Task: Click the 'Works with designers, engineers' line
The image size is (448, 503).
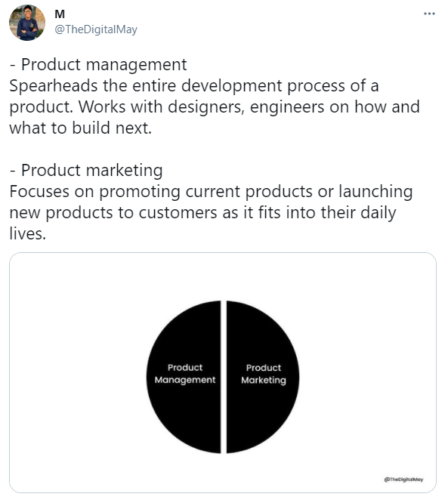Action: (215, 106)
